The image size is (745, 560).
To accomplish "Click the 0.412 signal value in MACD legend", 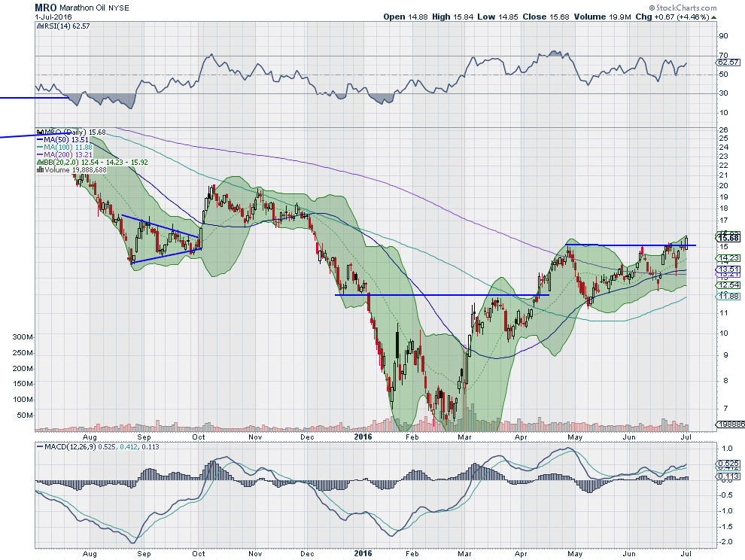I will coord(128,447).
